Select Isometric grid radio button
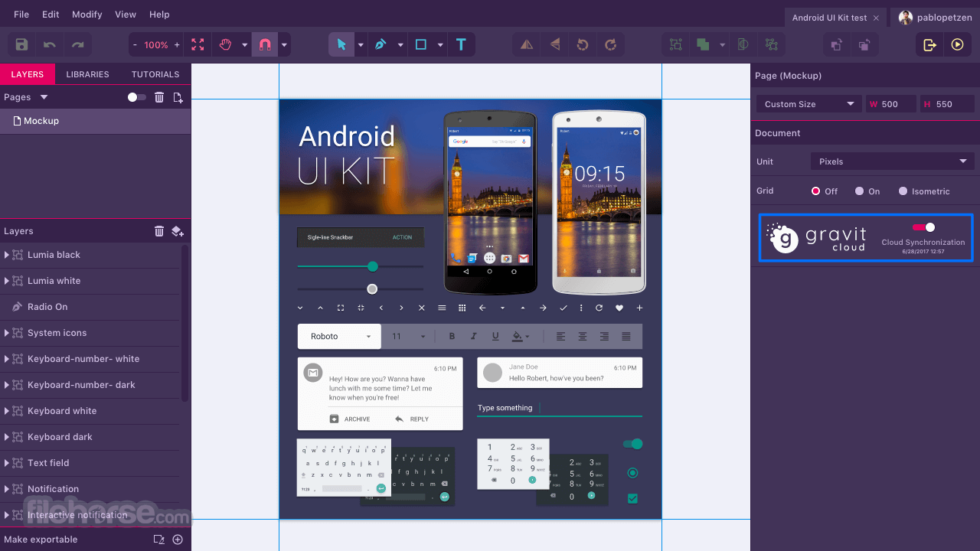 pos(903,191)
